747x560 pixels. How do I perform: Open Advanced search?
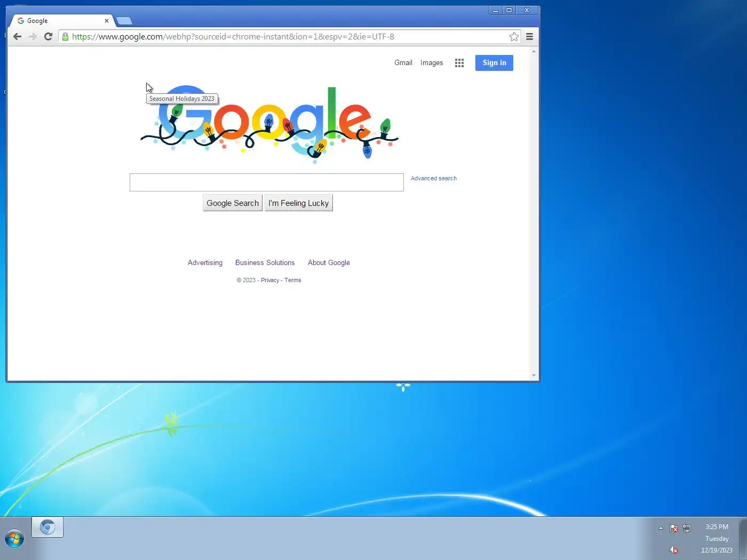click(434, 178)
